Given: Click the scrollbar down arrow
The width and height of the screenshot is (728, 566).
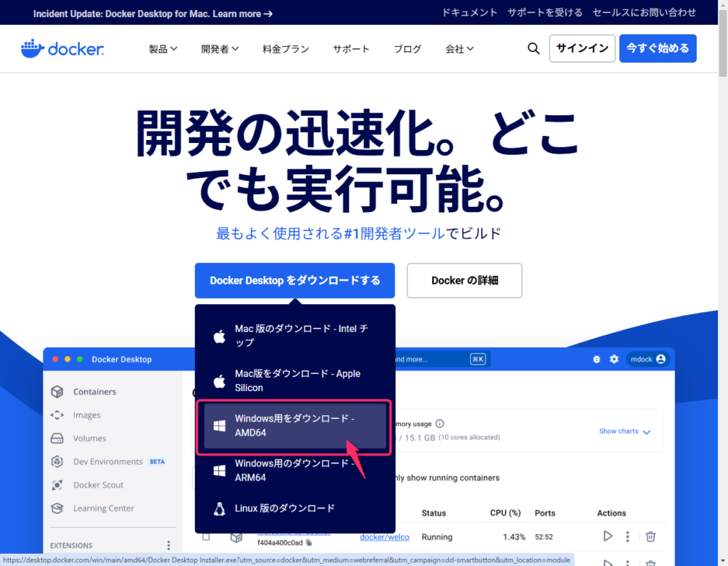Looking at the screenshot, I should [x=723, y=561].
